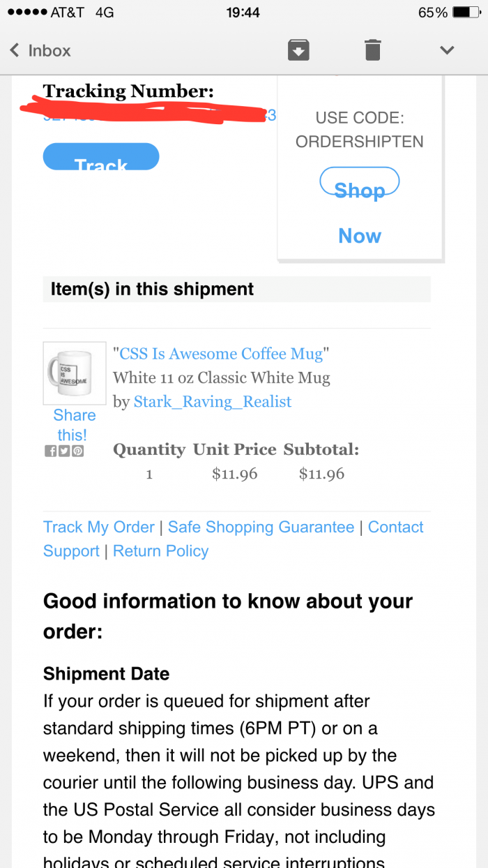This screenshot has height=868, width=488.
Task: Open the Return Policy link
Action: click(161, 551)
